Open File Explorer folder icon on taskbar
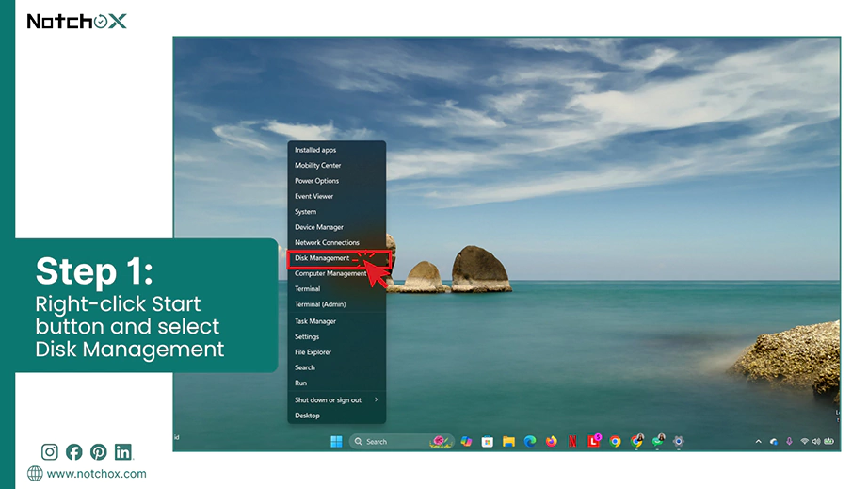 508,442
